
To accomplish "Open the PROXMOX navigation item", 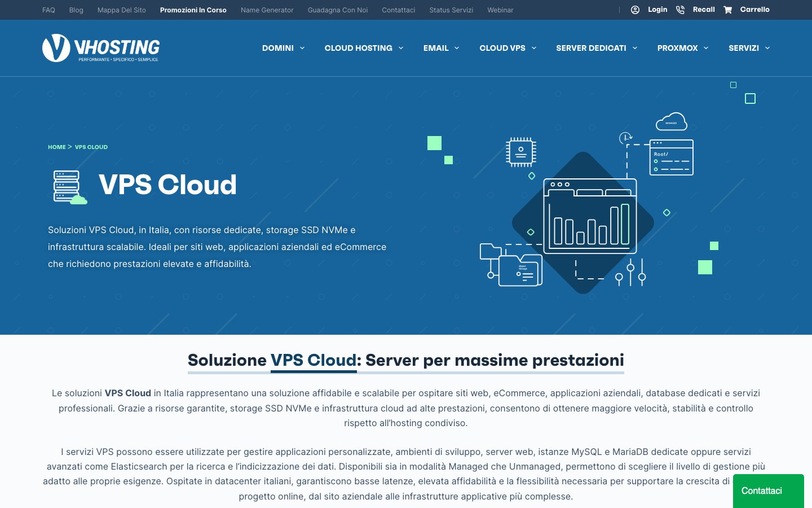I will (677, 48).
